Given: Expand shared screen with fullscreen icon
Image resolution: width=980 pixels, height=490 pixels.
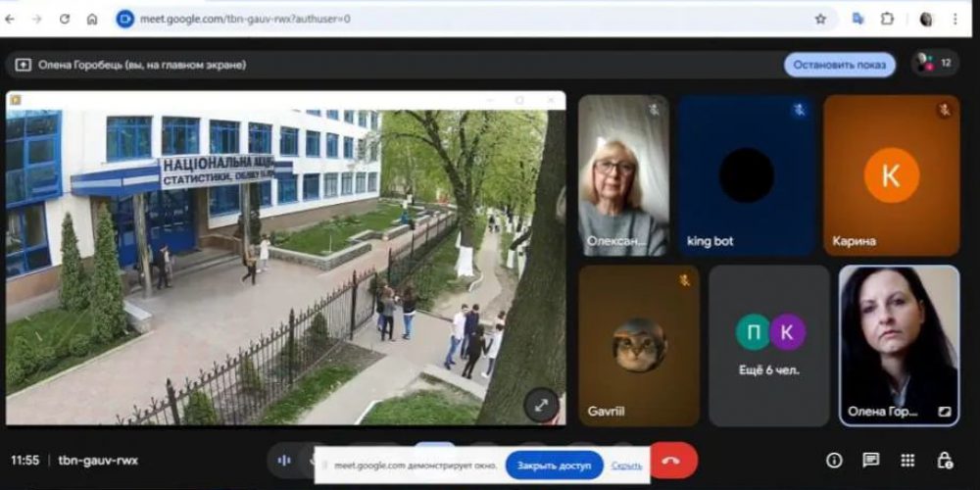Looking at the screenshot, I should pyautogui.click(x=541, y=404).
